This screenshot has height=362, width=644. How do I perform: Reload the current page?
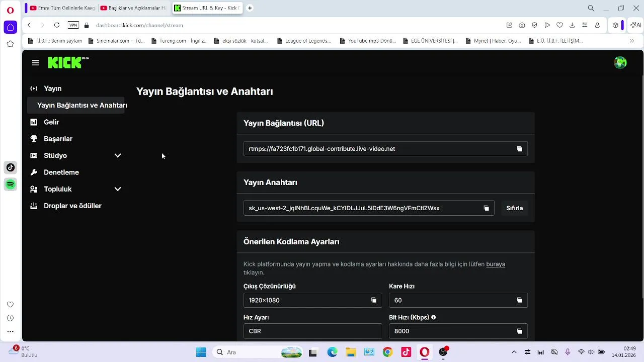(56, 25)
